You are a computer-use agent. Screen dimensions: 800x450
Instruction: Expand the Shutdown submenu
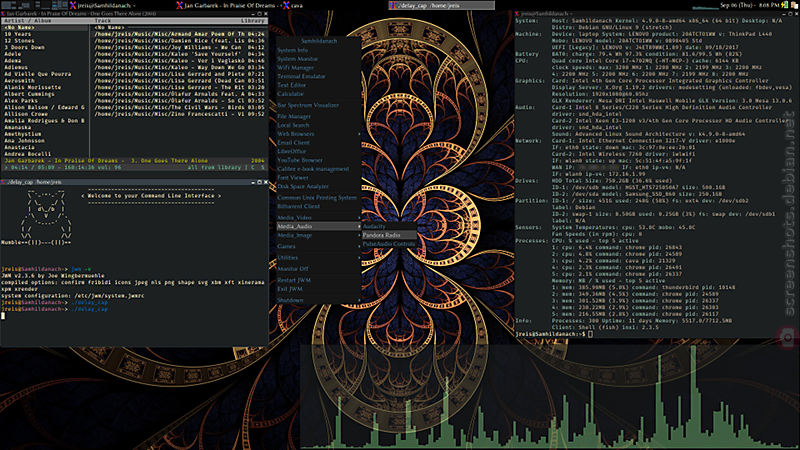tap(318, 299)
